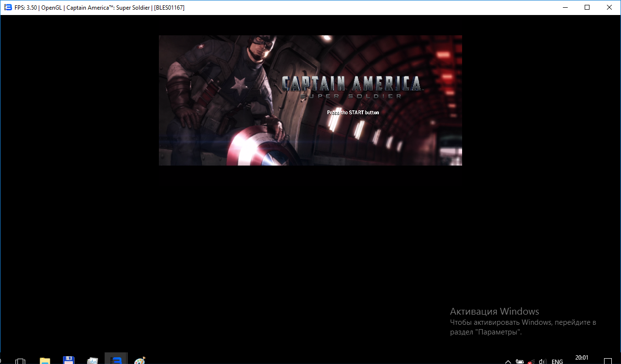Launch Paint from the taskbar
The image size is (621, 364).
click(140, 361)
